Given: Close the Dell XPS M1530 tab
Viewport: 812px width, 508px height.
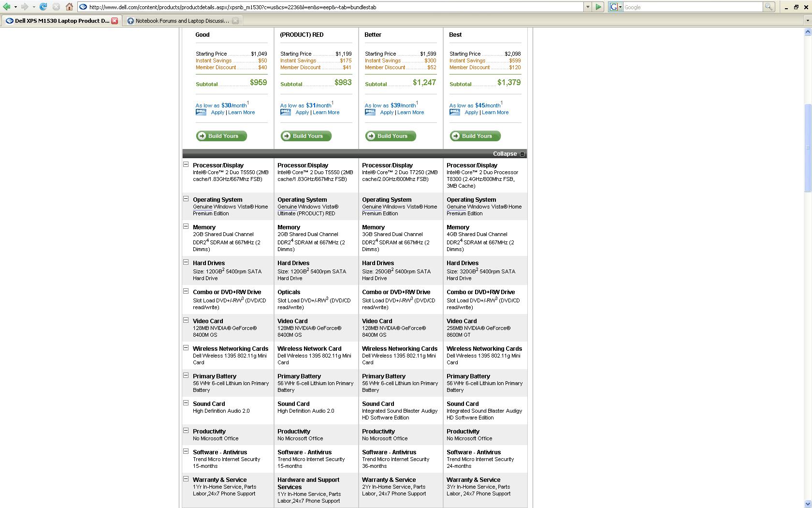Looking at the screenshot, I should coord(115,21).
